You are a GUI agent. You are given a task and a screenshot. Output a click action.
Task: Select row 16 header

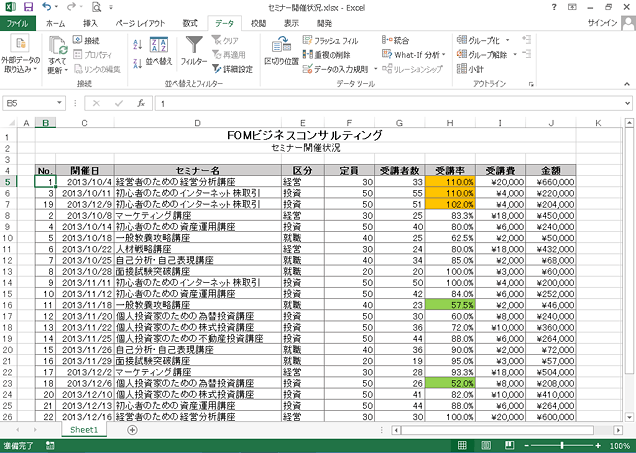[x=8, y=305]
